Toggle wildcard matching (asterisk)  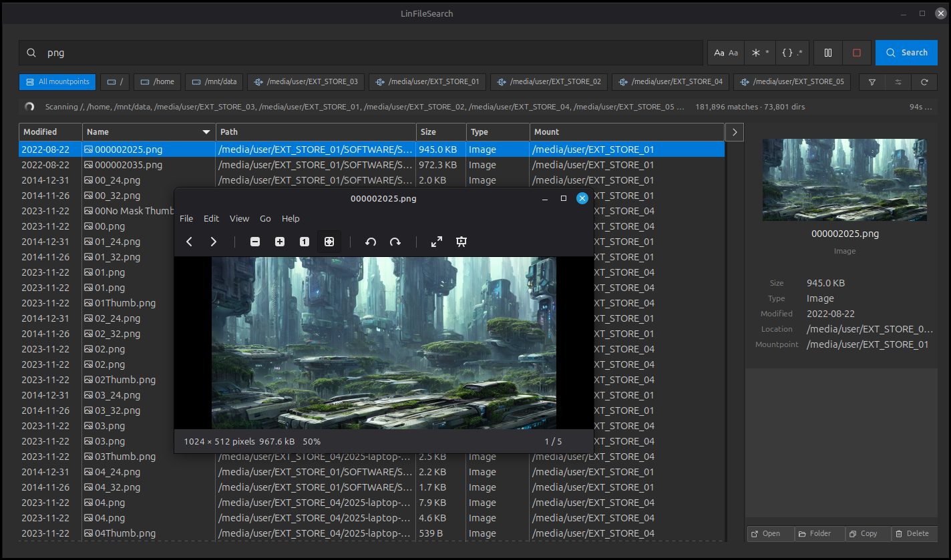[760, 53]
